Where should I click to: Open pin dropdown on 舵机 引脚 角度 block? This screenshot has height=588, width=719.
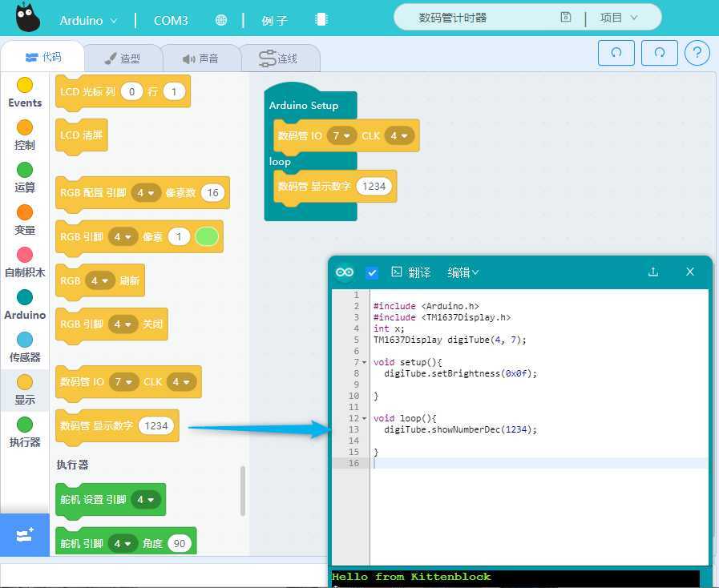coord(123,544)
